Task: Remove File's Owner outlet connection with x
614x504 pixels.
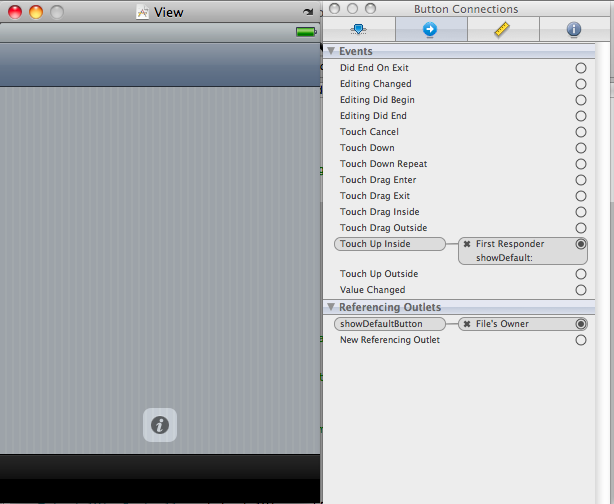Action: [x=467, y=324]
